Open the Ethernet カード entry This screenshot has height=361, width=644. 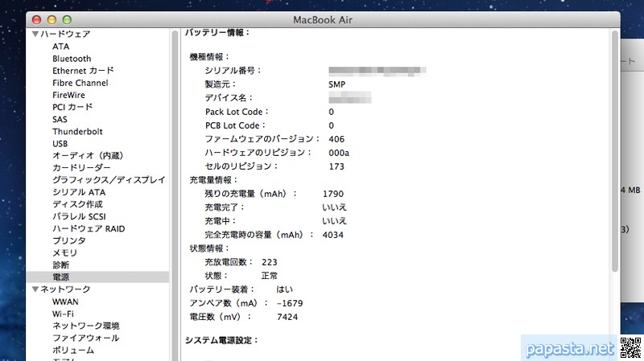tap(83, 71)
